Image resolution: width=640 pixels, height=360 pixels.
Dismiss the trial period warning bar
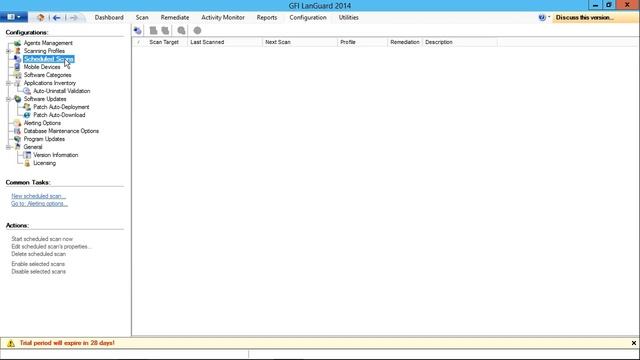click(633, 343)
